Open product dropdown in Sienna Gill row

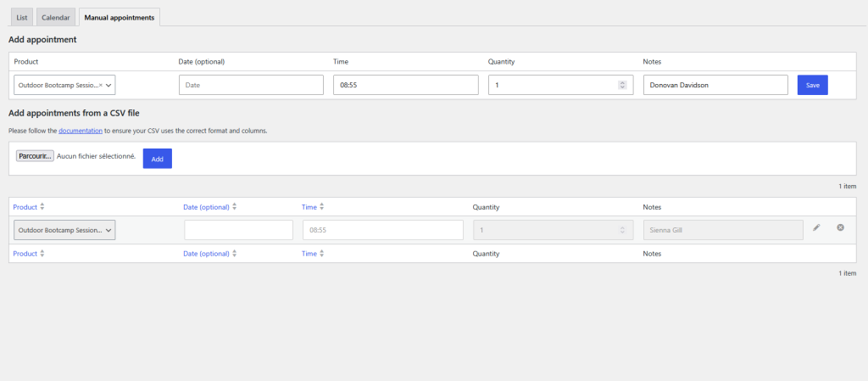[64, 230]
